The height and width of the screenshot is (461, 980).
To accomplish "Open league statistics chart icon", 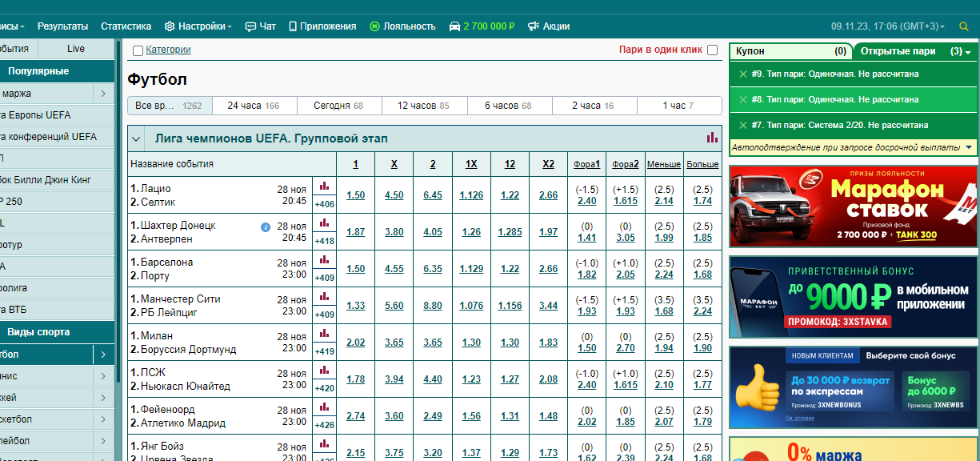I will pyautogui.click(x=712, y=138).
